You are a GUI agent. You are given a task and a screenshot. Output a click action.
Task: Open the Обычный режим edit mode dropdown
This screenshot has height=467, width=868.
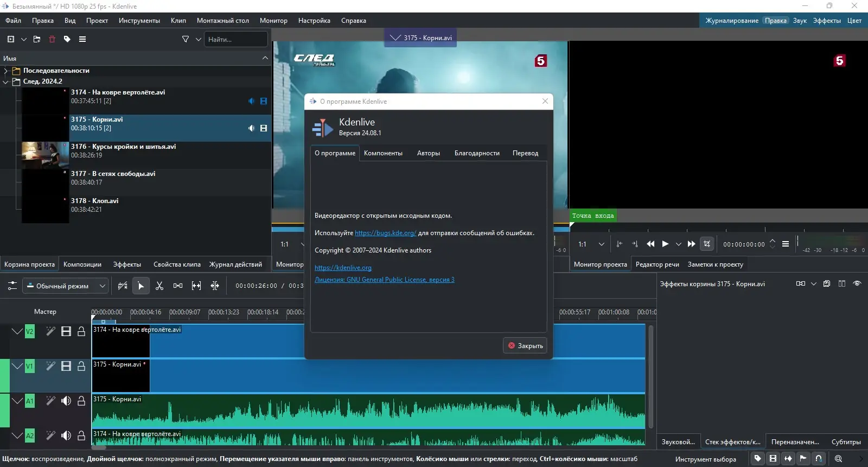point(66,286)
